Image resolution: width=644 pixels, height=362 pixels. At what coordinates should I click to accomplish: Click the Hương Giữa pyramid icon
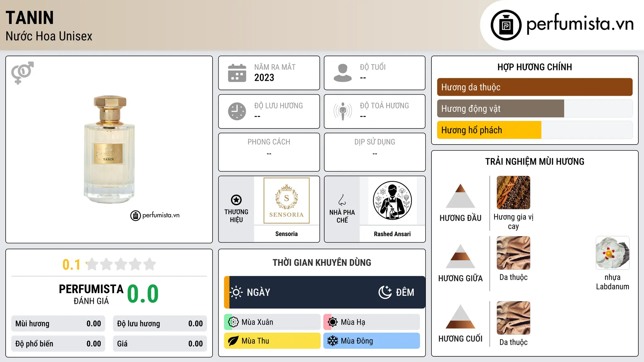(460, 256)
